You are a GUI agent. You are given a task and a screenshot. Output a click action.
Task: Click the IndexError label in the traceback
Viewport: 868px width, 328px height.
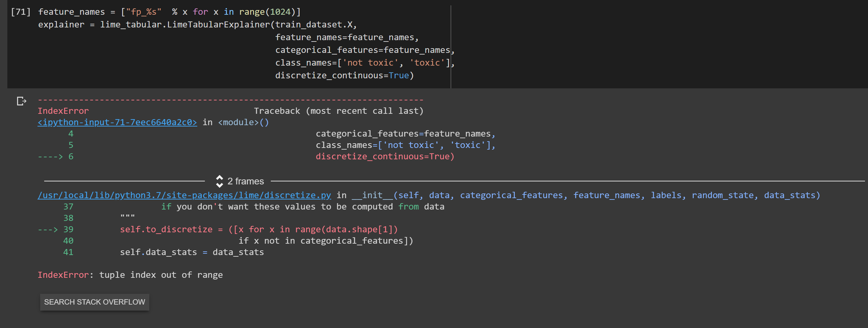click(x=63, y=111)
